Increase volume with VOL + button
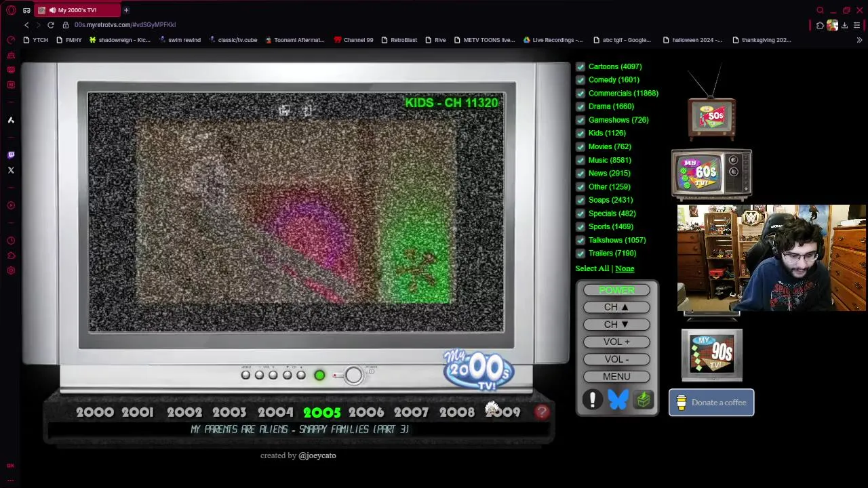This screenshot has width=868, height=488. (616, 342)
